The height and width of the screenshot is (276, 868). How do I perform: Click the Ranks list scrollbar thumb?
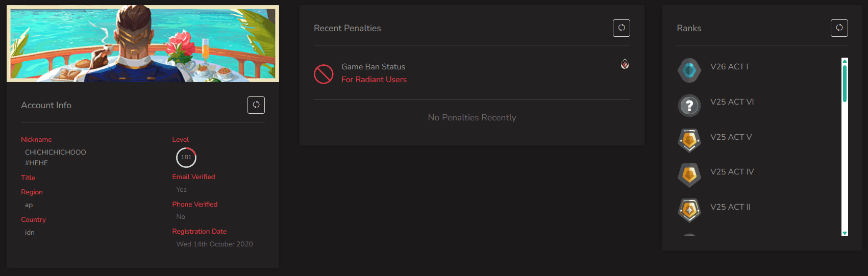(845, 83)
